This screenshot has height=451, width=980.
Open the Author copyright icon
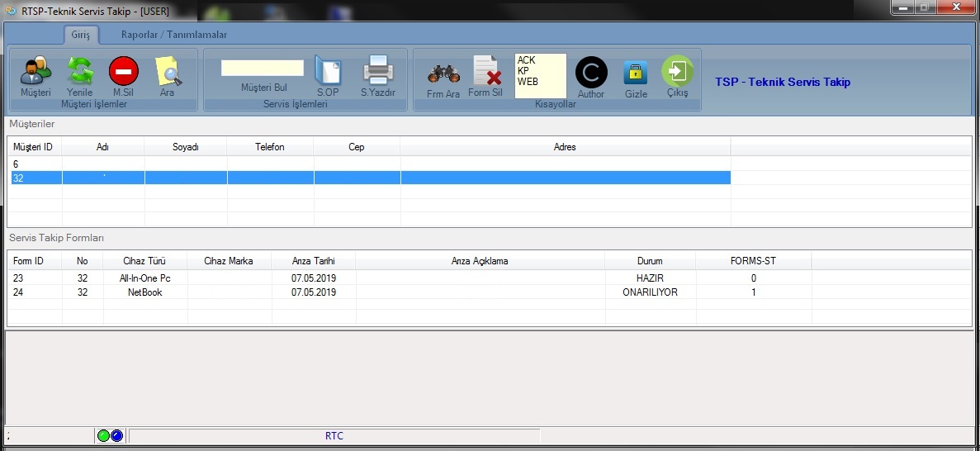[x=591, y=72]
